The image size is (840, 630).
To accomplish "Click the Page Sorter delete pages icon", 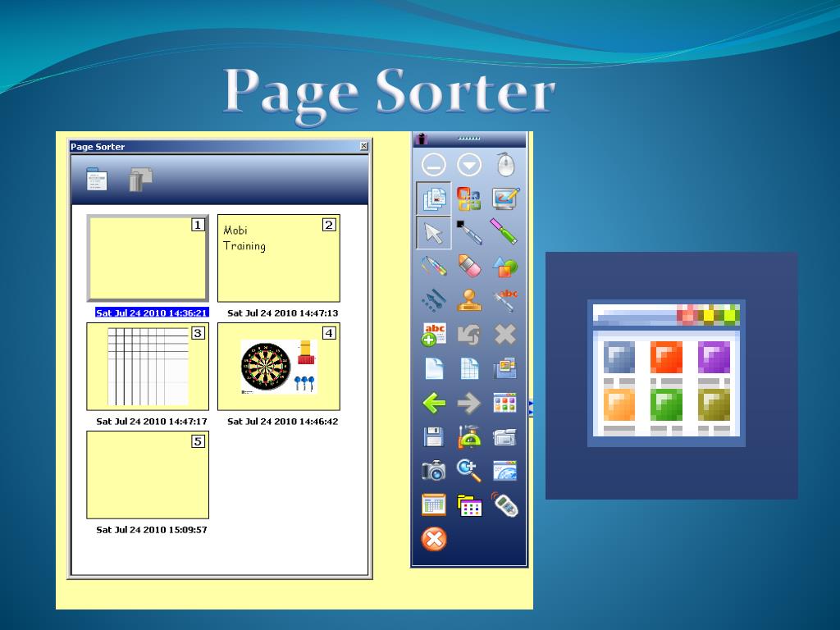I will point(140,180).
